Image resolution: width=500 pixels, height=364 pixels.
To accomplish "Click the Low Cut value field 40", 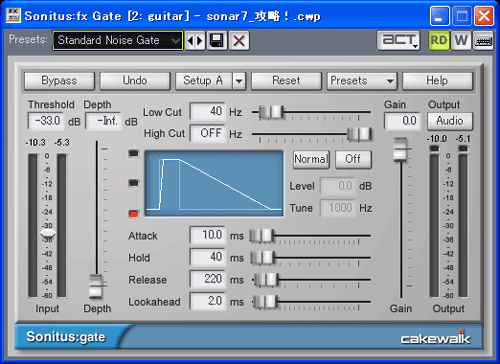I will coord(207,111).
